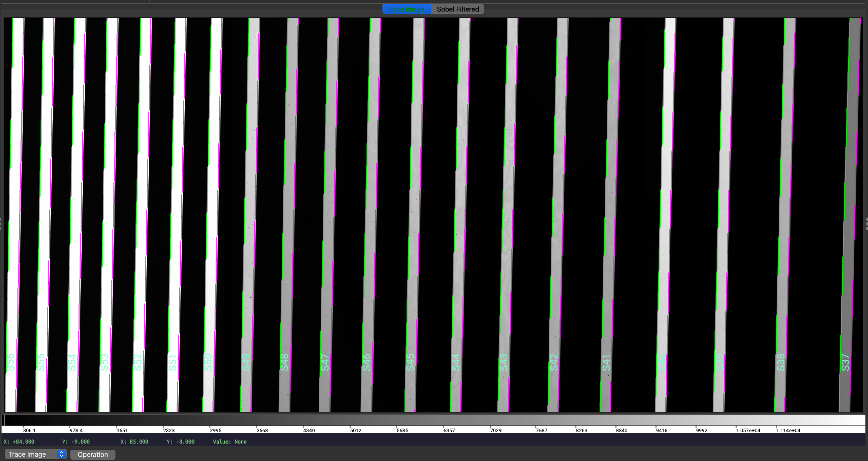Click the colorbar value 8263
The height and width of the screenshot is (461, 868).
click(x=582, y=430)
